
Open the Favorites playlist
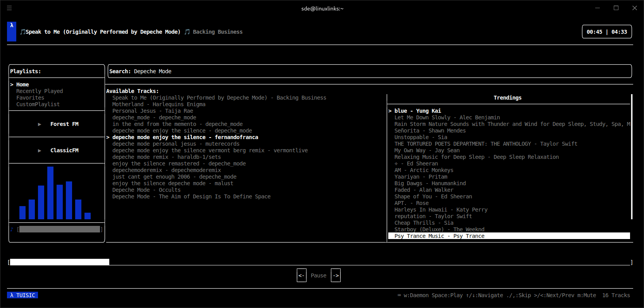click(x=30, y=98)
